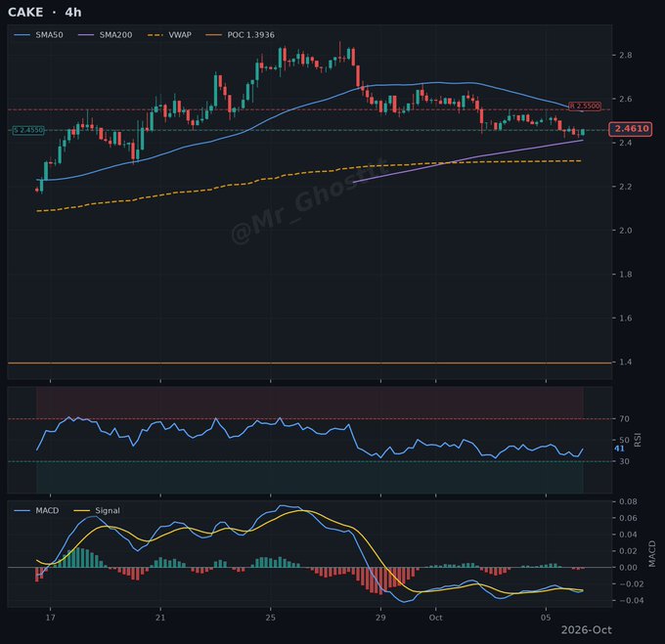Click the vertical MACD axis title
This screenshot has height=644, width=665.
(652, 553)
